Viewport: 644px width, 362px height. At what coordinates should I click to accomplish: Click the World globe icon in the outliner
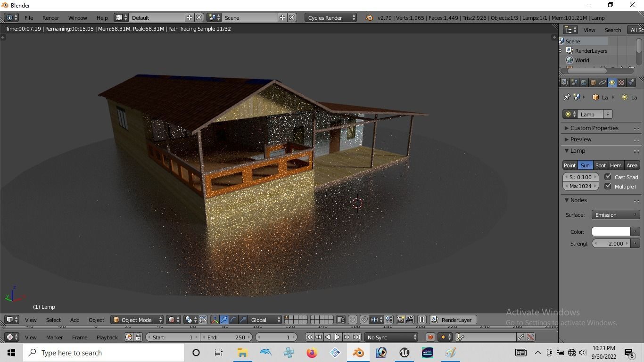point(570,60)
